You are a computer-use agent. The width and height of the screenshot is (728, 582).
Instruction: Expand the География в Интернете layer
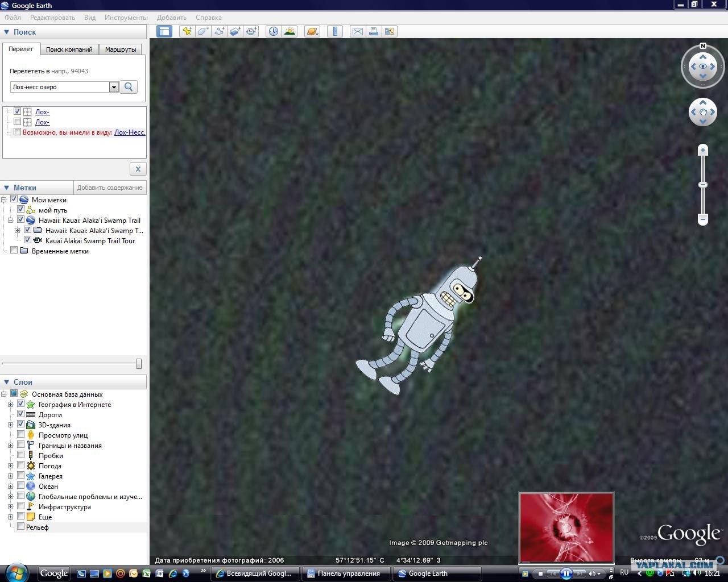(x=10, y=404)
